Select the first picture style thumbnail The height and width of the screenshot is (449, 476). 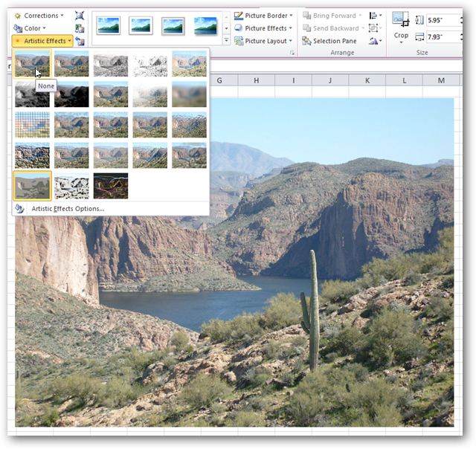click(x=109, y=25)
